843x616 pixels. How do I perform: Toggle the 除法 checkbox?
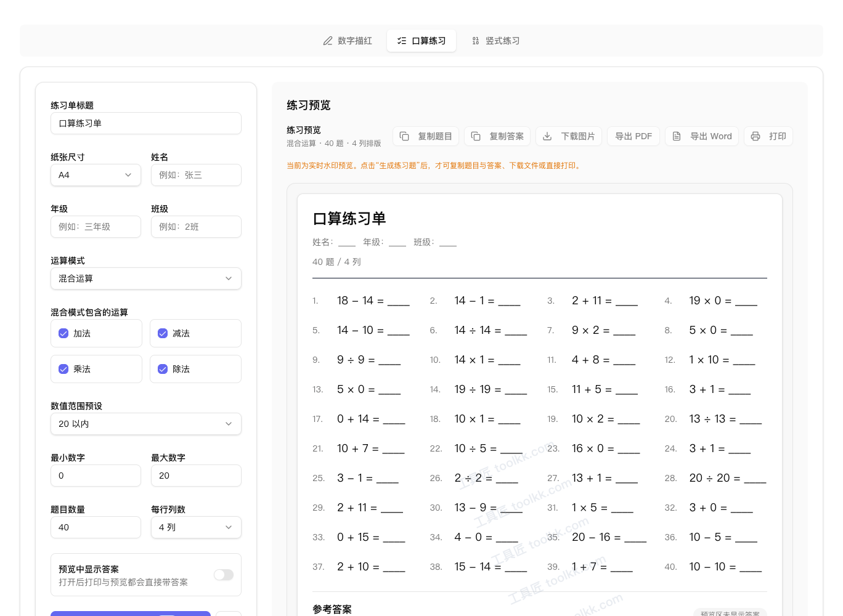(x=163, y=369)
